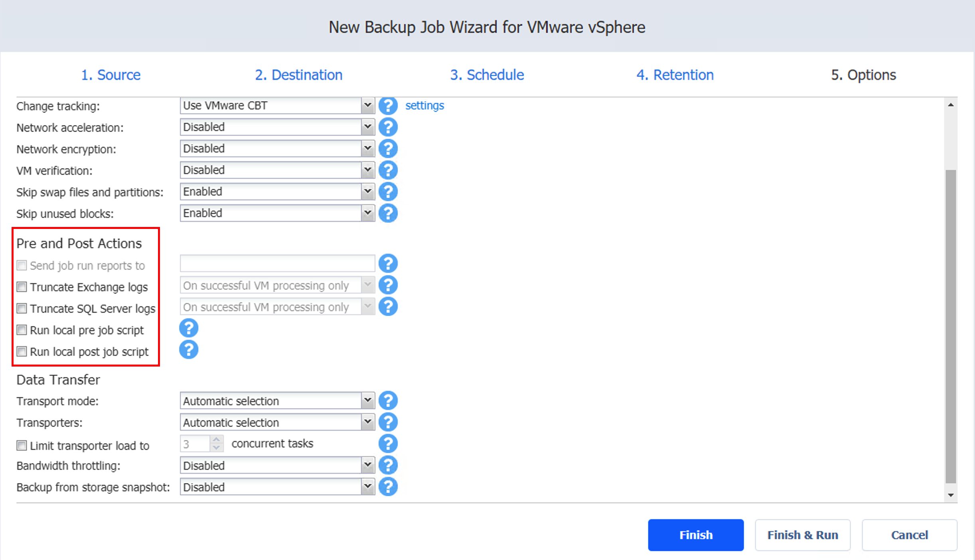The width and height of the screenshot is (975, 560).
Task: Click the job run reports email field
Action: tap(277, 264)
